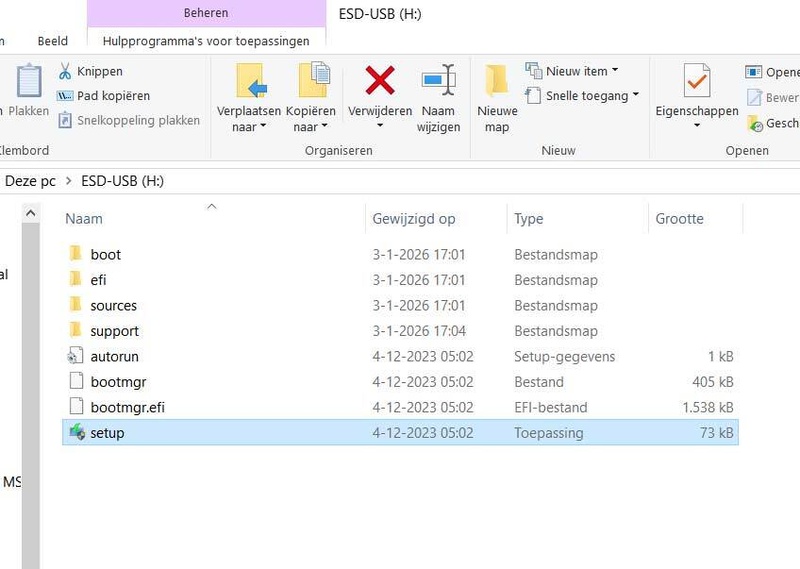Expand Snelle toegang dropdown arrow
800x569 pixels.
(636, 94)
